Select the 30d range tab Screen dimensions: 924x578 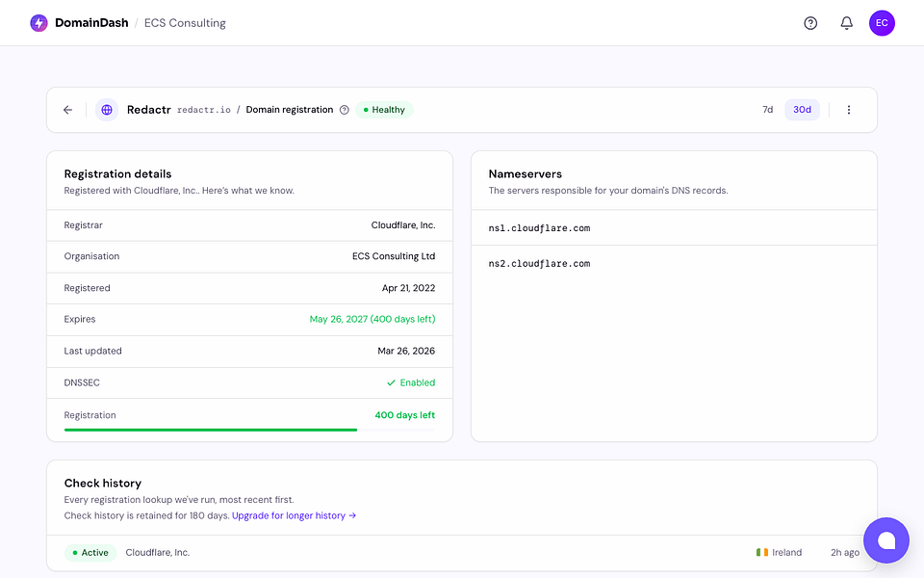802,110
